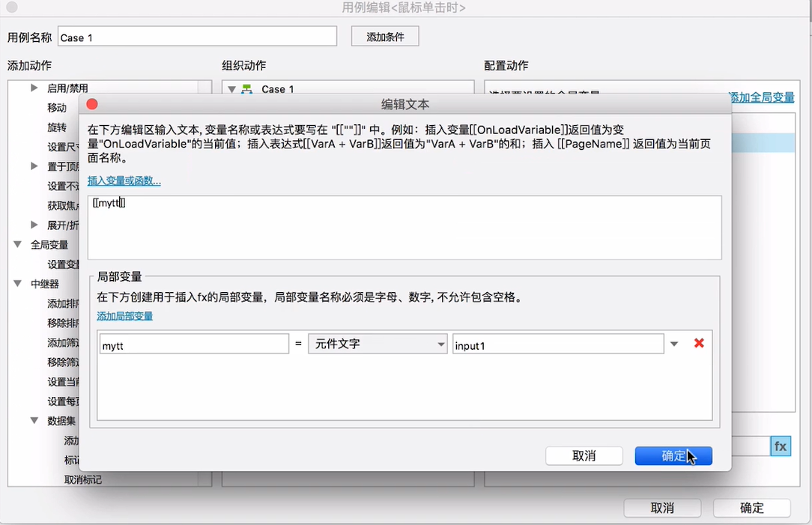Collapse the Case 1 tree node
812x525 pixels.
point(232,89)
